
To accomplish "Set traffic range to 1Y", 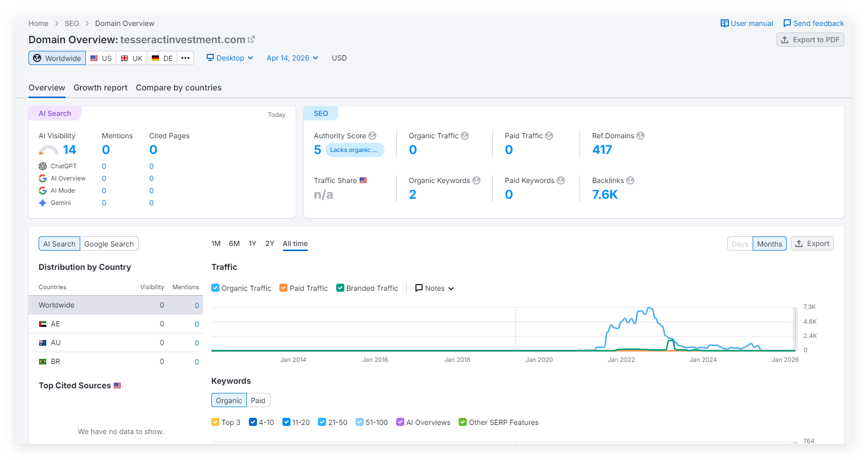I will (252, 243).
